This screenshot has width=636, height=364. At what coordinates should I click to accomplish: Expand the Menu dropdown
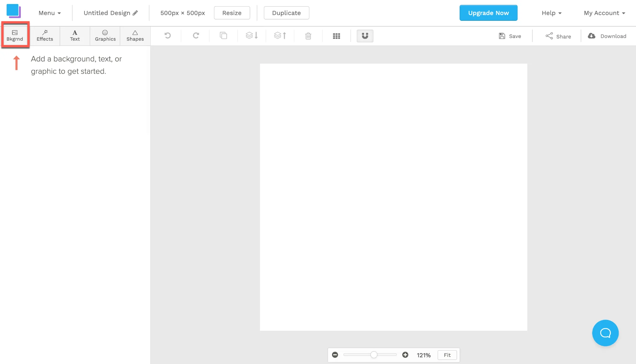pos(50,13)
